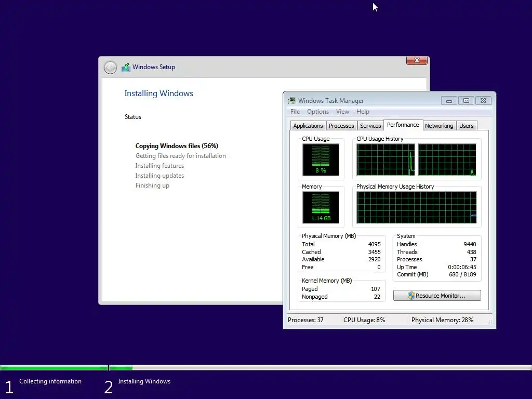Click the 'Installing updates' step

[x=159, y=176]
